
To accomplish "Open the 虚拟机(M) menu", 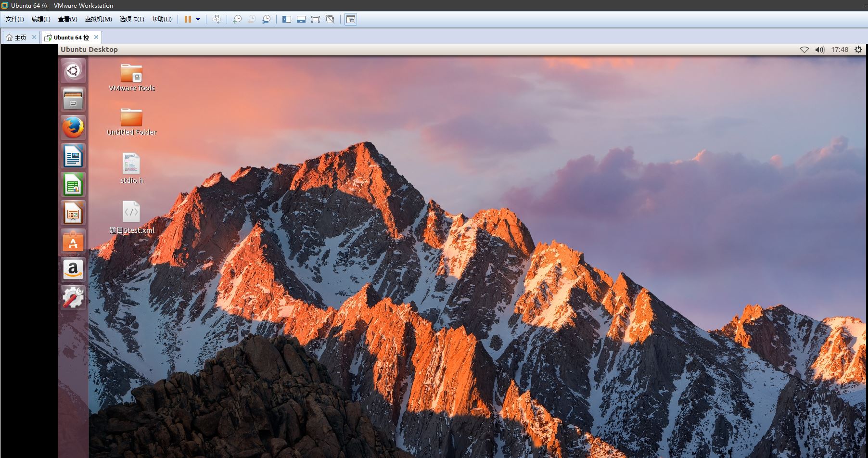I will coord(98,19).
